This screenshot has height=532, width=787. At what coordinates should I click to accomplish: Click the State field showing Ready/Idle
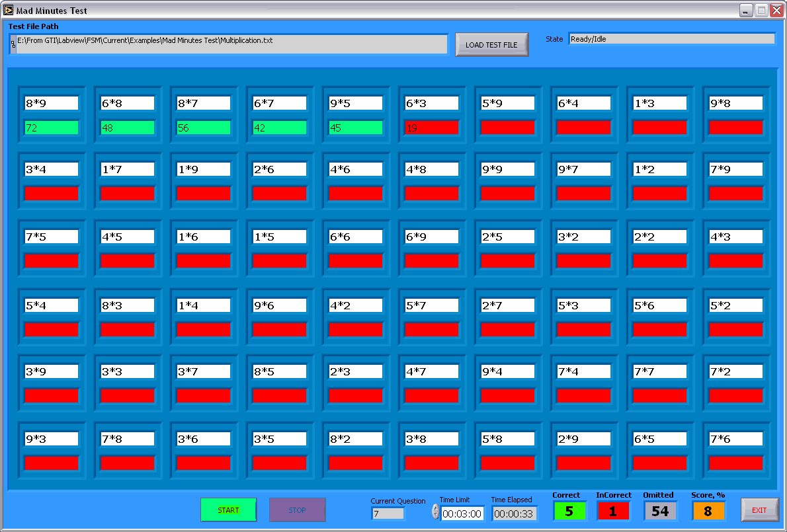tap(671, 39)
